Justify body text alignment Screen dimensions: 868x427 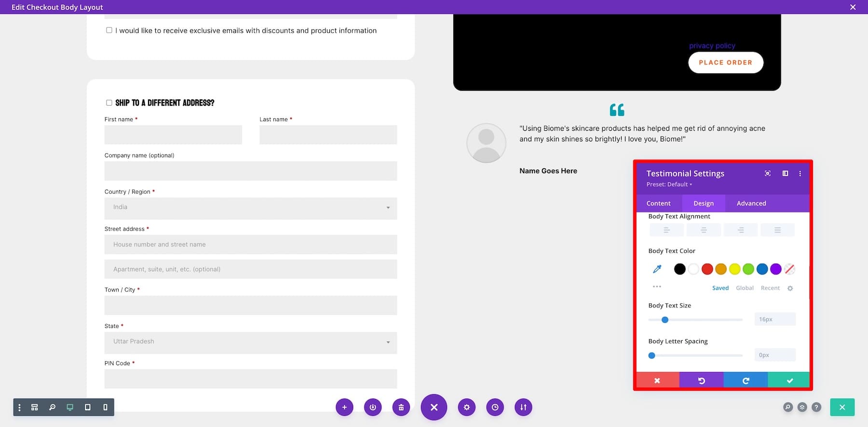click(x=777, y=230)
